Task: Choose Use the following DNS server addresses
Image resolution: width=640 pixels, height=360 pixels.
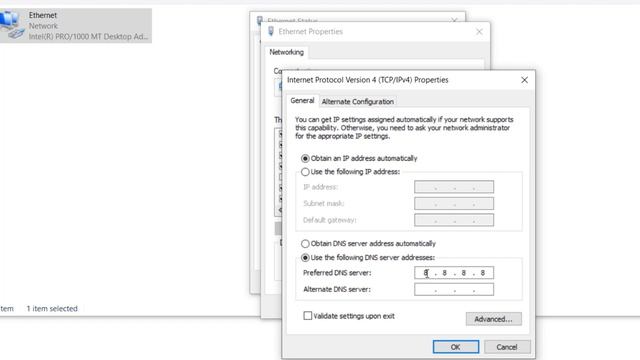Action: click(305, 258)
